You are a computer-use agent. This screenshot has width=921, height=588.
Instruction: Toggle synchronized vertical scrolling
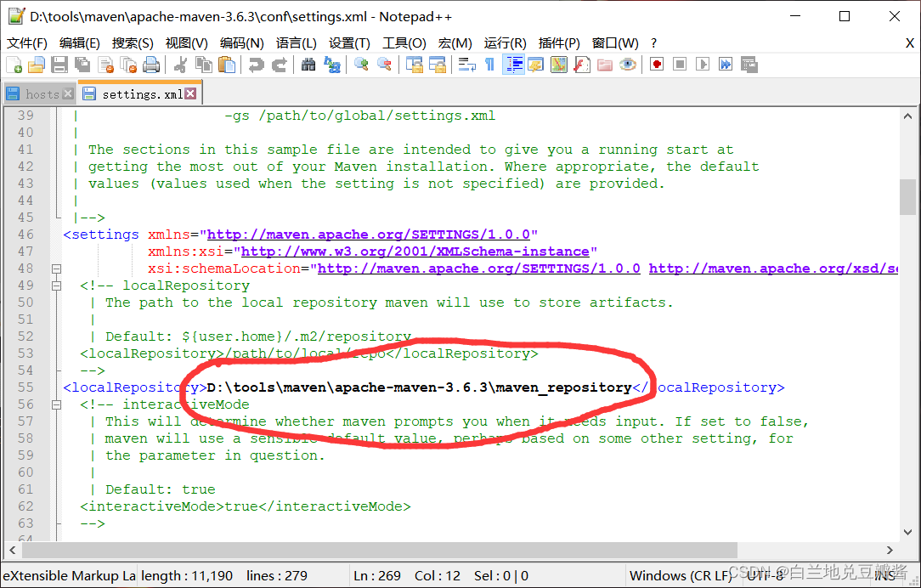pos(414,65)
